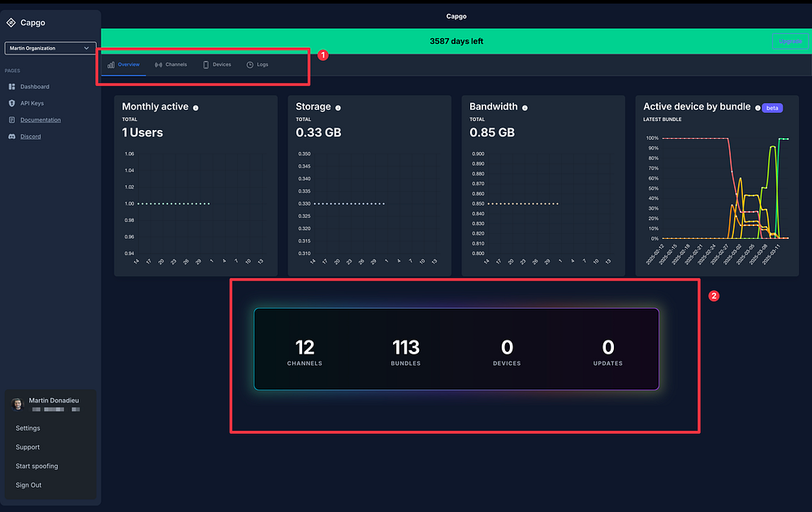Switch to the Logs tab
Screen dimensions: 812x512
coord(257,65)
